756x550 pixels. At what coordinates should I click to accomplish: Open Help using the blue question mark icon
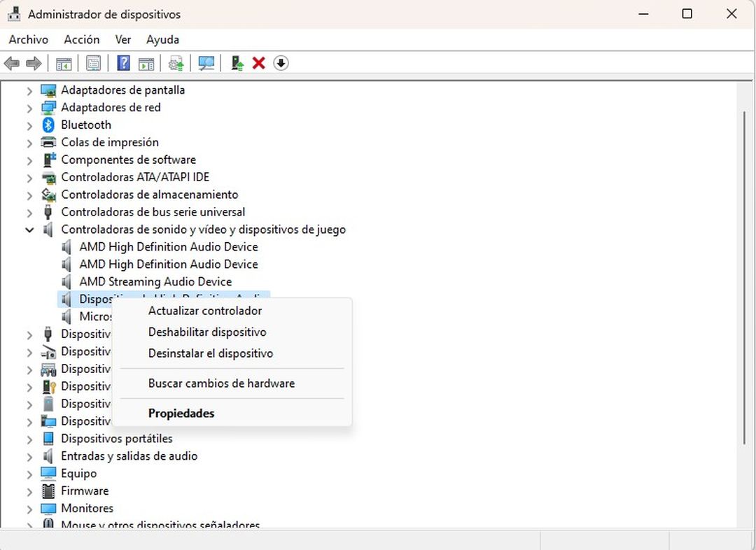point(122,63)
